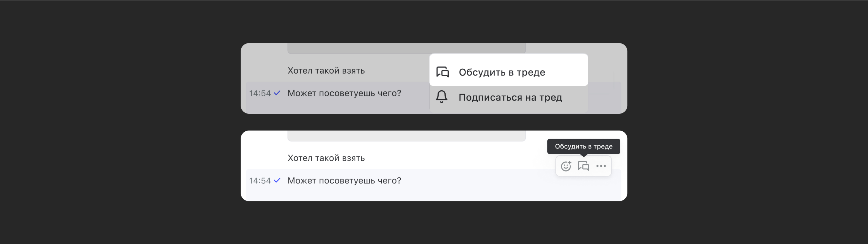Click the dark Обсудить в треде tooltip
The width and height of the screenshot is (868, 244).
pyautogui.click(x=583, y=146)
